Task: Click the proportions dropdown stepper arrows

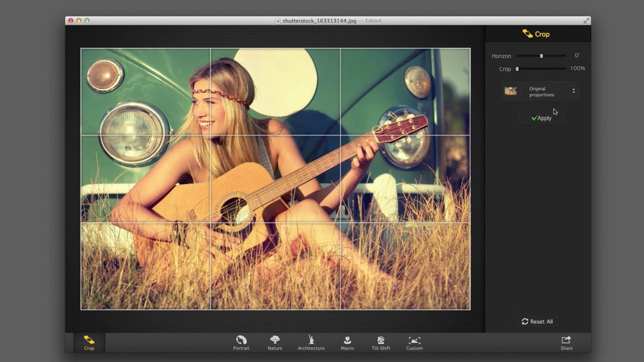Action: pos(574,91)
